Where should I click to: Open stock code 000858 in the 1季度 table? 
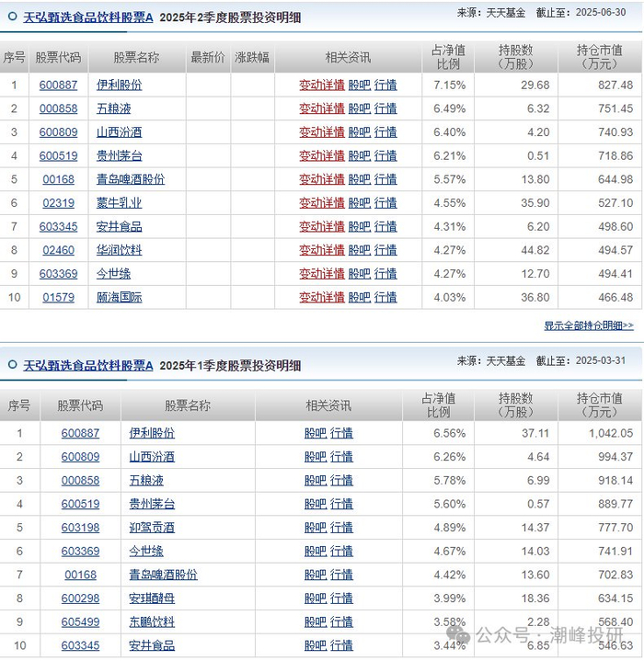[x=80, y=481]
